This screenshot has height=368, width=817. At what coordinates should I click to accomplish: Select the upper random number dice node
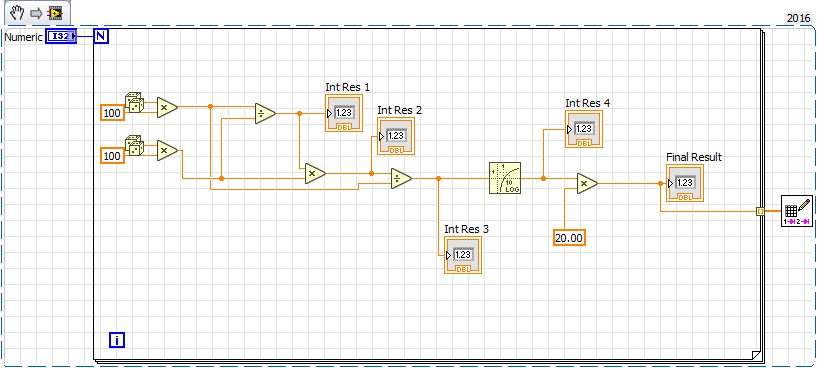pos(134,103)
